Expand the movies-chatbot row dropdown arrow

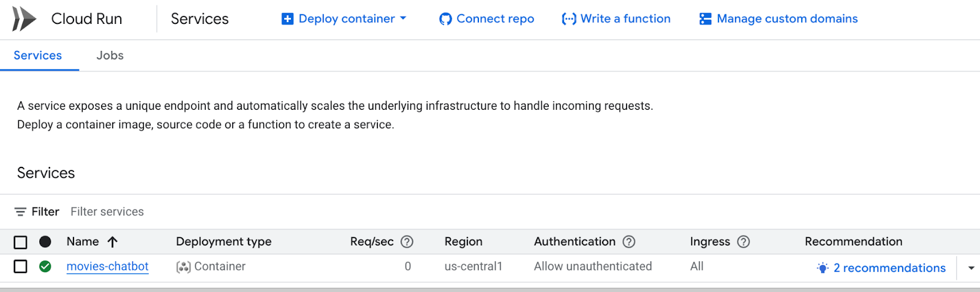[x=971, y=268]
